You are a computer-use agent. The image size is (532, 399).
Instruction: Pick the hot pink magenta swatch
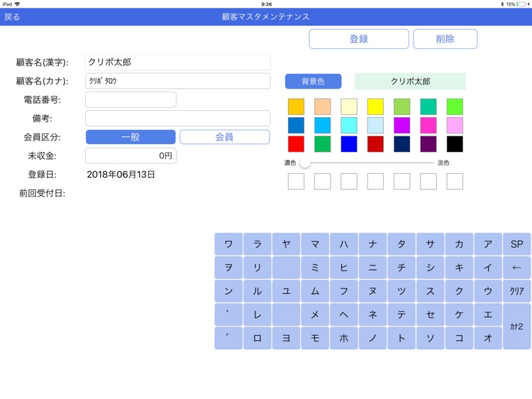428,125
